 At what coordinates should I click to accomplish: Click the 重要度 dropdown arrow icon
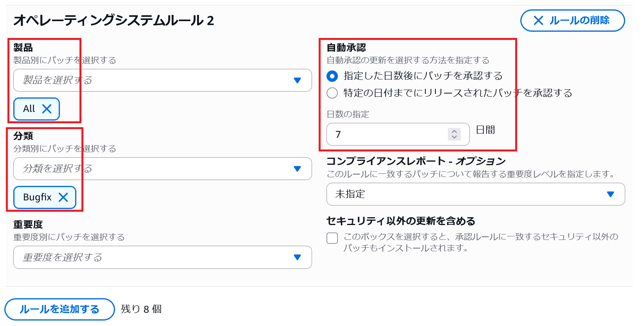click(297, 257)
